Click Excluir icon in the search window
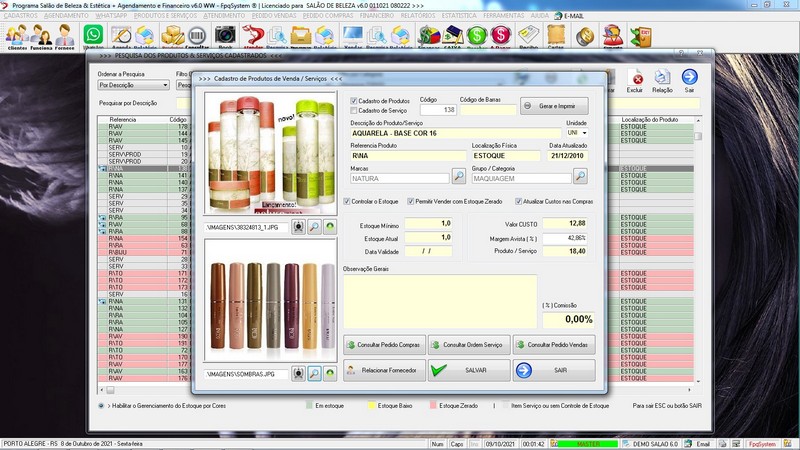This screenshot has width=800, height=450. (635, 81)
